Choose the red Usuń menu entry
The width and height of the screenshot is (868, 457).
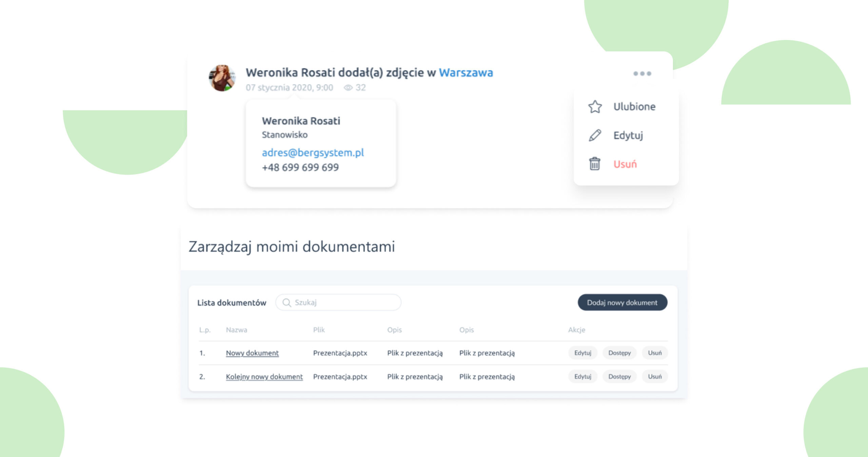[x=625, y=164]
